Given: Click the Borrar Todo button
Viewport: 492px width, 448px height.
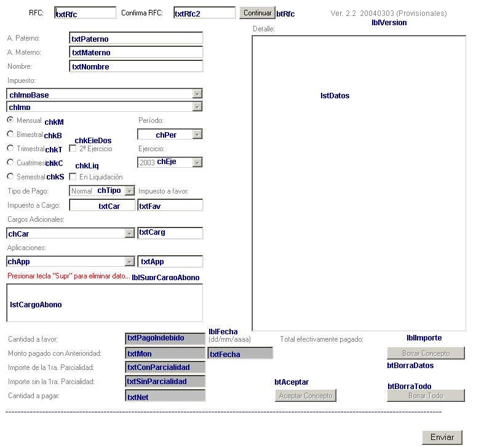Looking at the screenshot, I should [426, 396].
